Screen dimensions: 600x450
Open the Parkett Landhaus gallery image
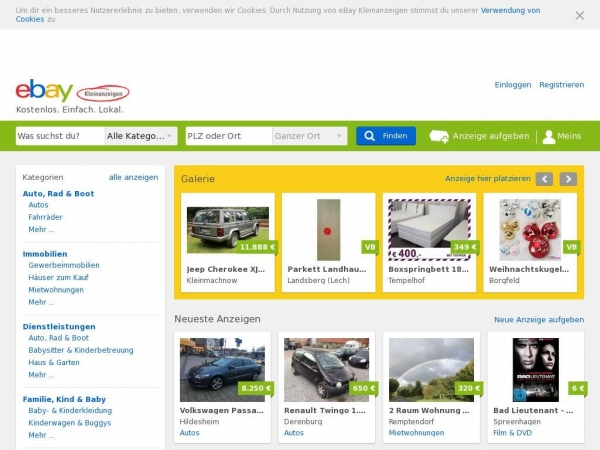[328, 230]
